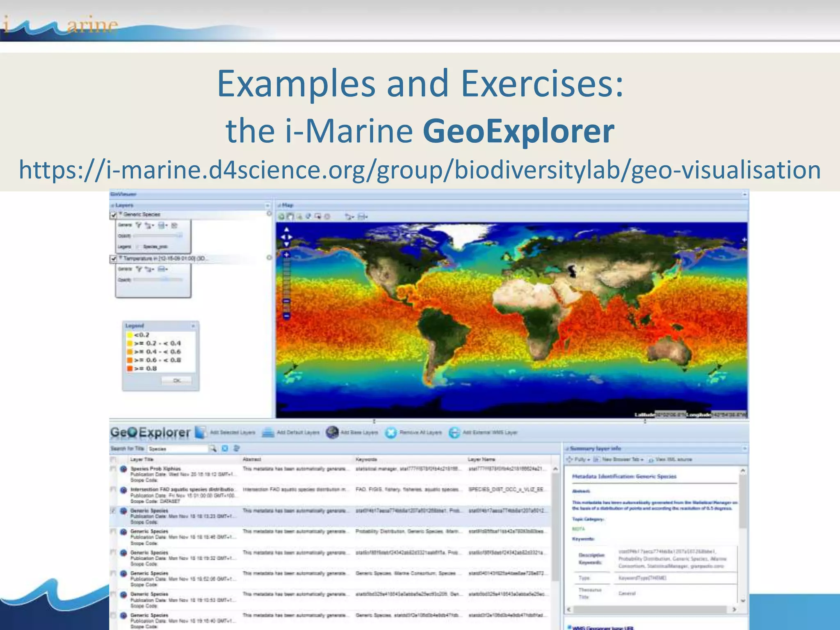Zoom in using the map plus button
This screenshot has width=840, height=630.
(x=286, y=255)
